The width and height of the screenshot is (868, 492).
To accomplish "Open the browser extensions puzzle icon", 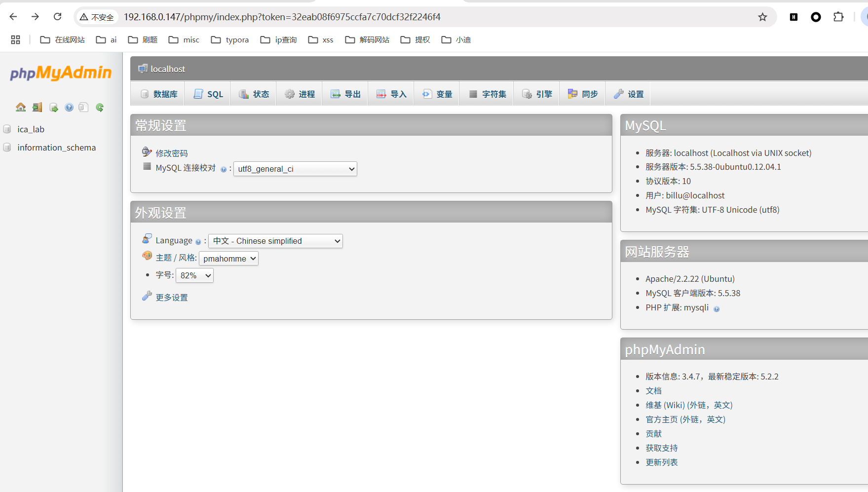I will 838,17.
